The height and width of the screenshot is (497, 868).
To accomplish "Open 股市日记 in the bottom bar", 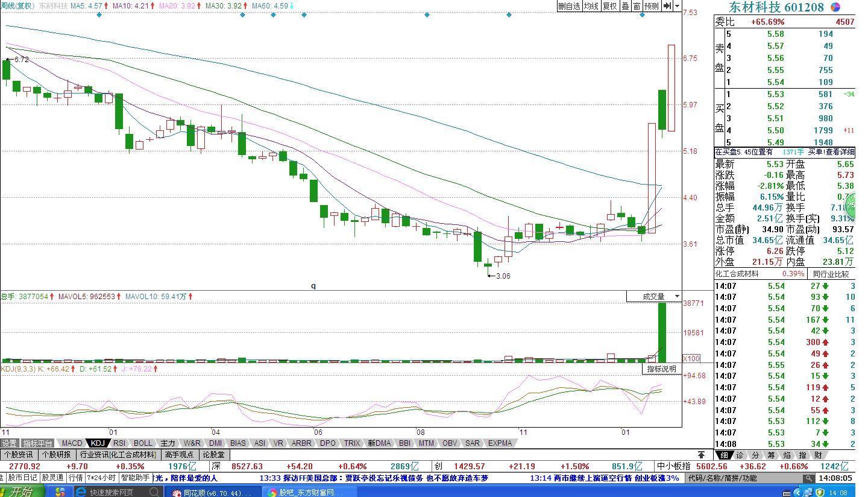I will click(x=22, y=478).
